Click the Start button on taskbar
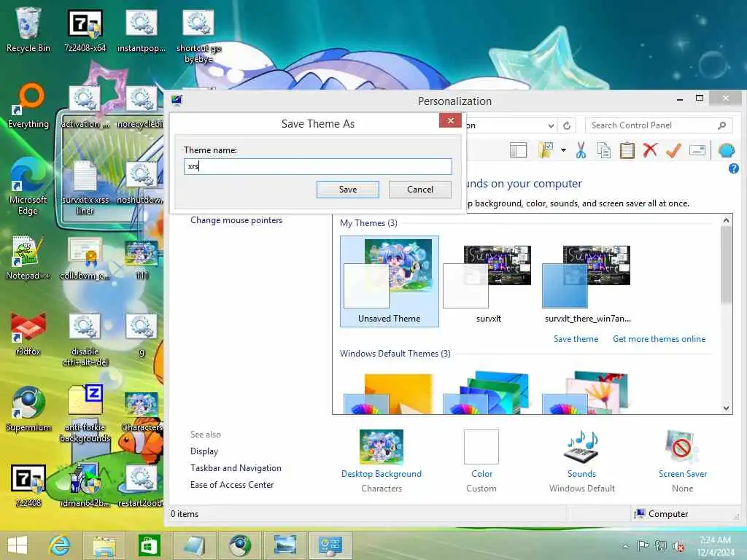747x560 pixels. (18, 545)
